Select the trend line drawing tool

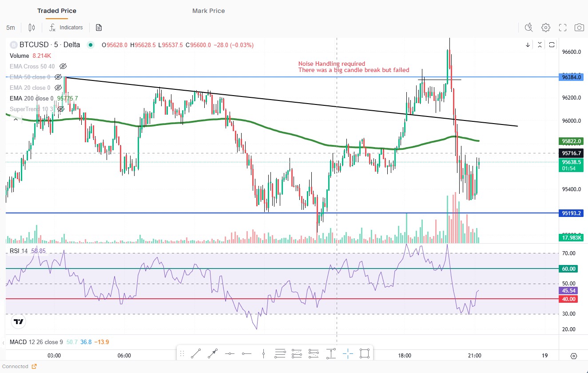coord(195,354)
